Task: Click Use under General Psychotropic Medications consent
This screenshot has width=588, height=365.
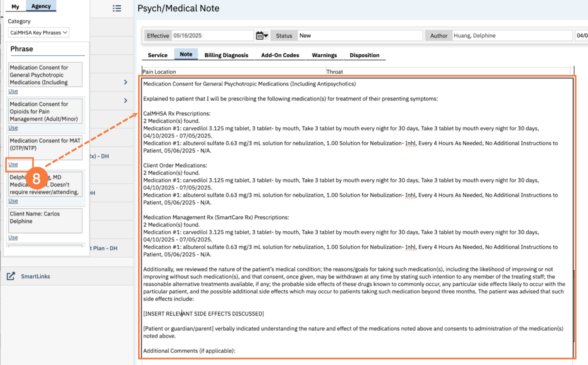Action: [13, 91]
